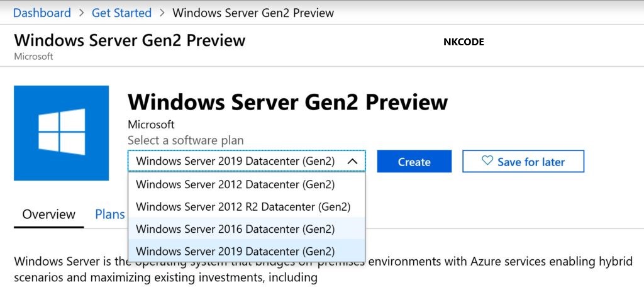The image size is (644, 297).
Task: Click the breadcrumb chevron after Get Started
Action: [162, 13]
